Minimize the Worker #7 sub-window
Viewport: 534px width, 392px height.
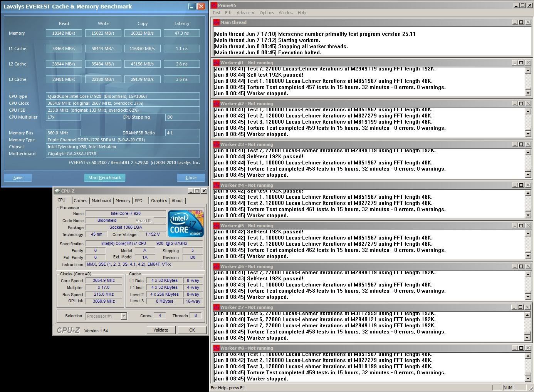[x=514, y=307]
